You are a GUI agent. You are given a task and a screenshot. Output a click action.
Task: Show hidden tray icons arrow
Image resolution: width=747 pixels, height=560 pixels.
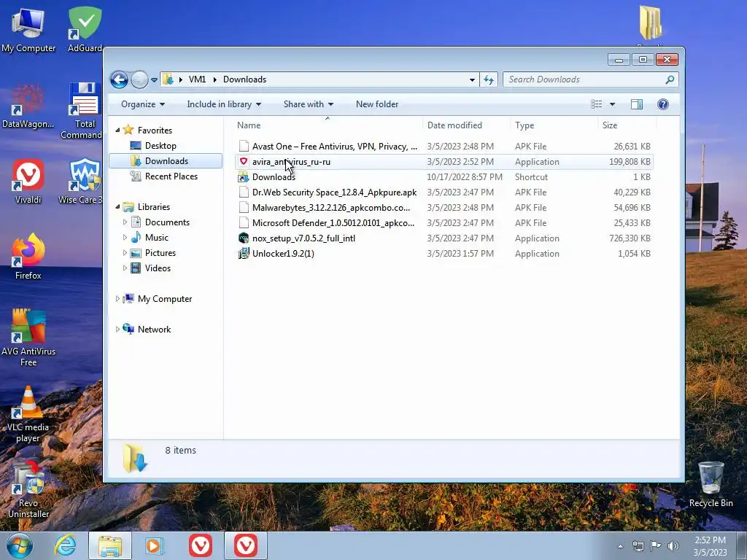(620, 546)
